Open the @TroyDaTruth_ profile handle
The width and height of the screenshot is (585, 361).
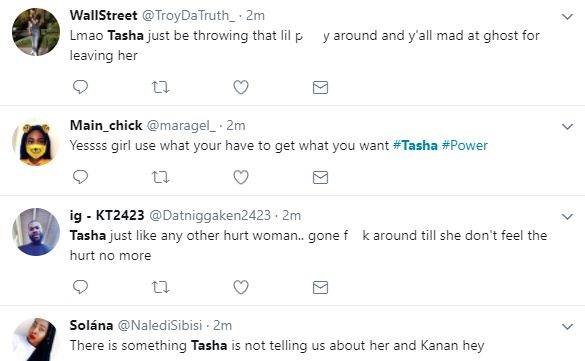pos(189,15)
